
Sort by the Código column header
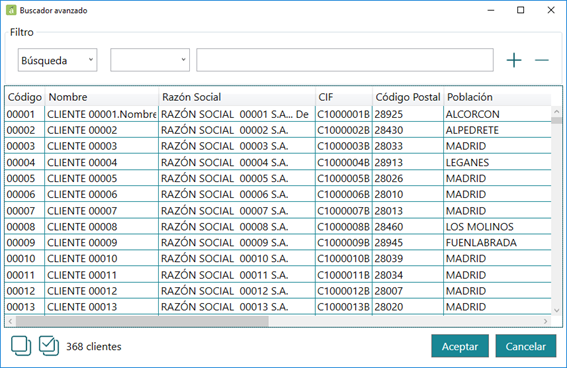[25, 97]
